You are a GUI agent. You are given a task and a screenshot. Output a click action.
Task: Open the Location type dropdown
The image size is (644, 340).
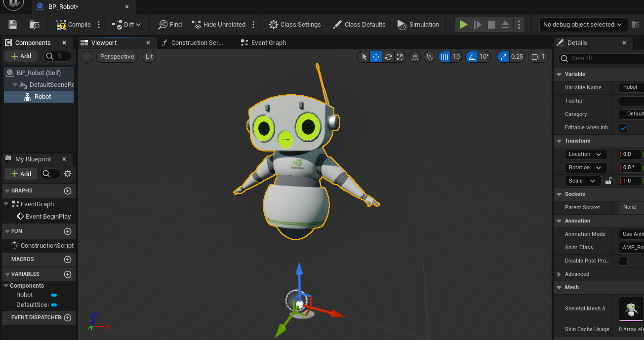click(x=586, y=154)
